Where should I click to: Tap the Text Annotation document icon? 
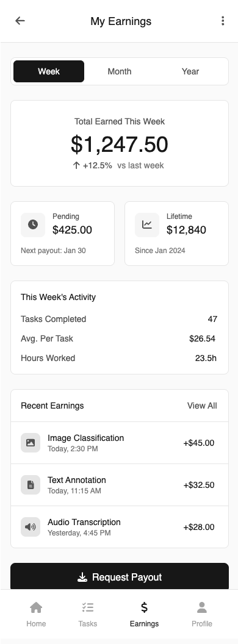[31, 485]
